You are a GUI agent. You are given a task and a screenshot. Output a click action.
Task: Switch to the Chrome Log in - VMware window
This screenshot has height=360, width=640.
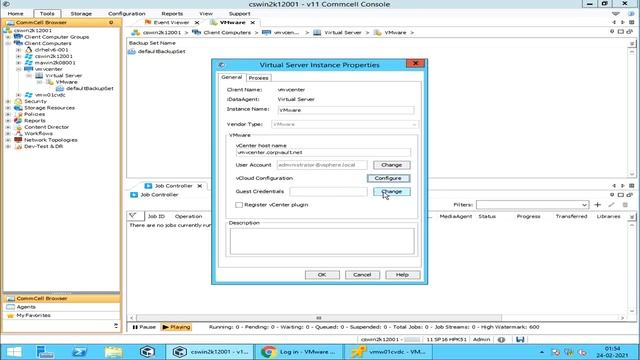(x=298, y=351)
